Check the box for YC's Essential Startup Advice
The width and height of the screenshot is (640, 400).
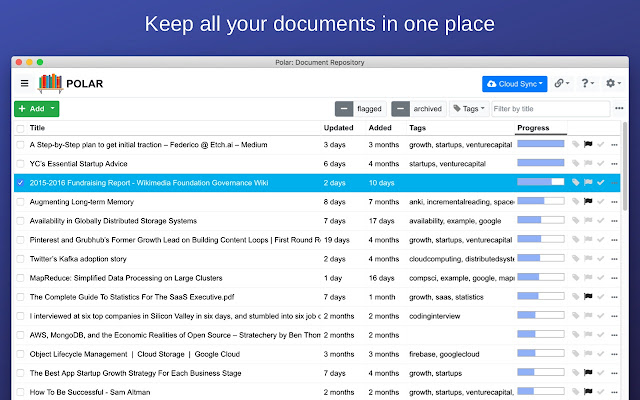20,164
